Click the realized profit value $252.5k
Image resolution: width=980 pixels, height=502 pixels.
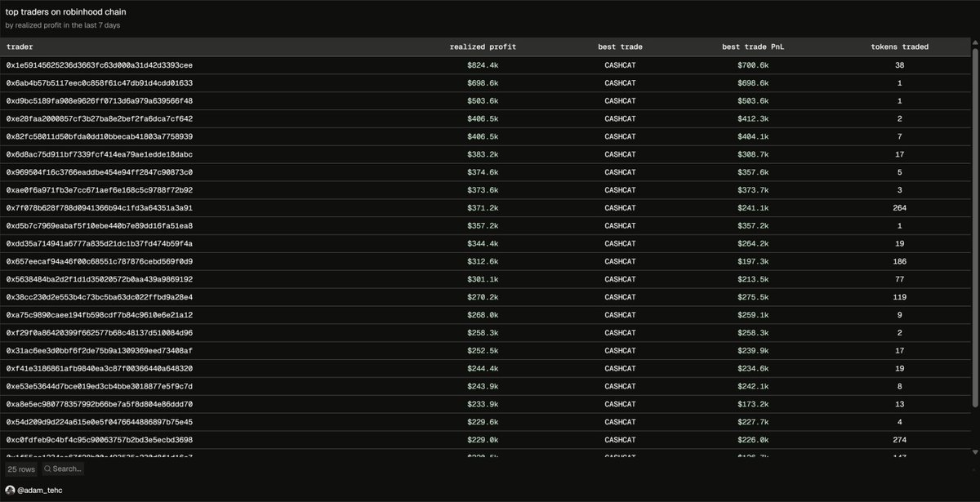483,351
